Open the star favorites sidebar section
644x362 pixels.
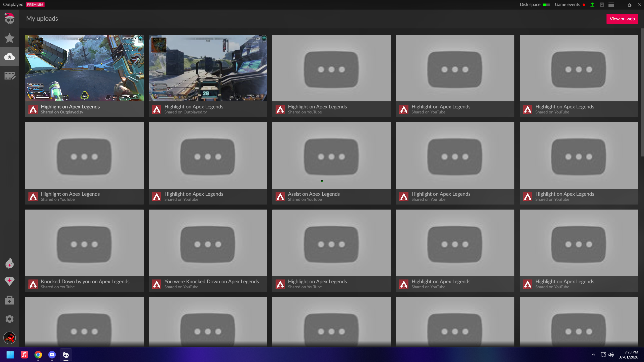(9, 38)
